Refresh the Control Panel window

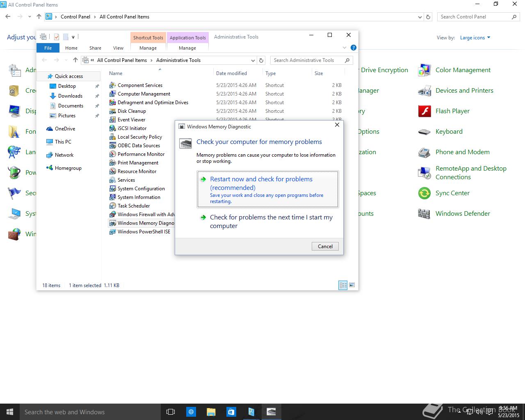pyautogui.click(x=428, y=17)
